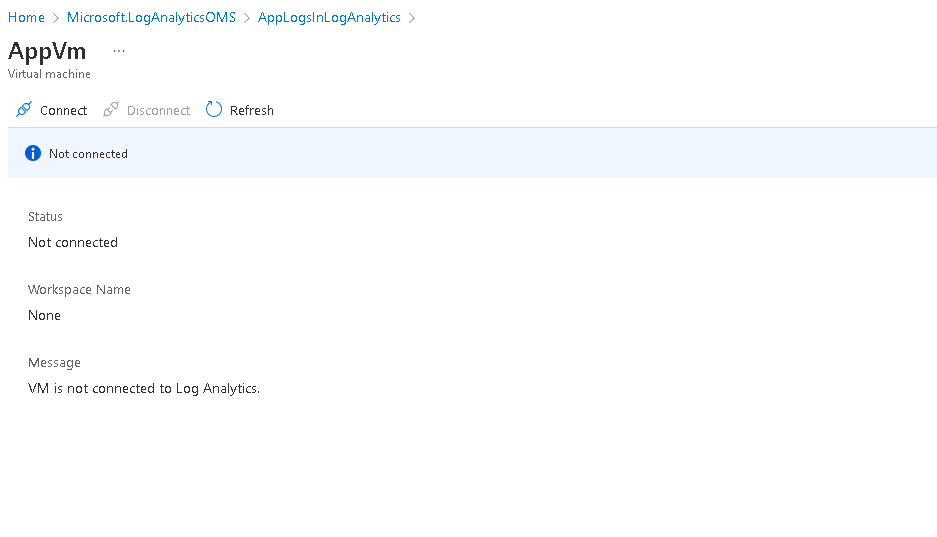
Task: Click the Workspace Name value 'None'
Action: 44,315
